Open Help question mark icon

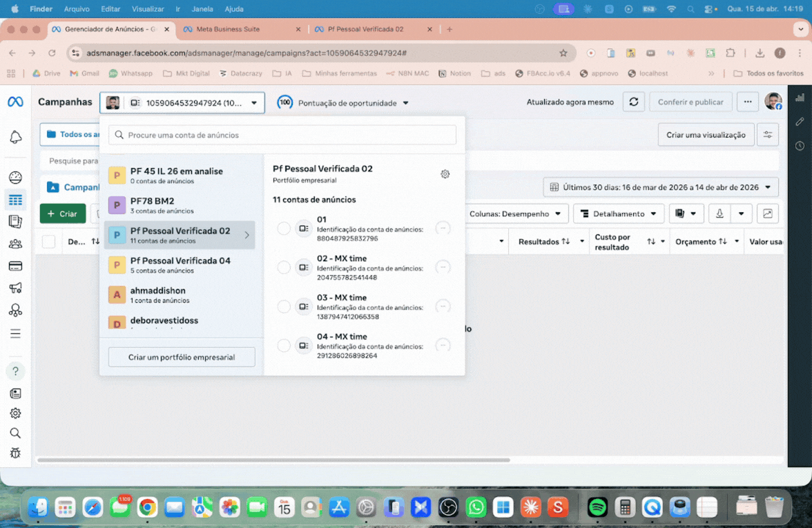15,371
